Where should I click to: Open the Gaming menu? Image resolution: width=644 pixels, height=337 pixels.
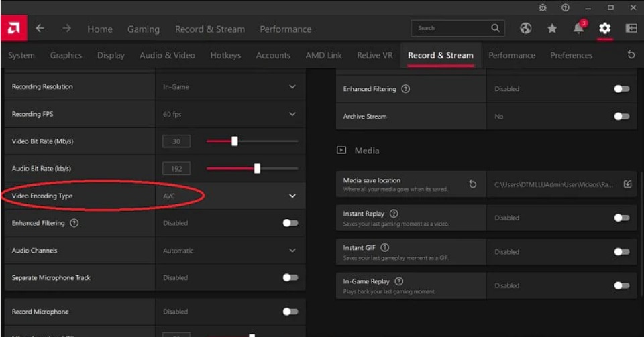point(144,29)
